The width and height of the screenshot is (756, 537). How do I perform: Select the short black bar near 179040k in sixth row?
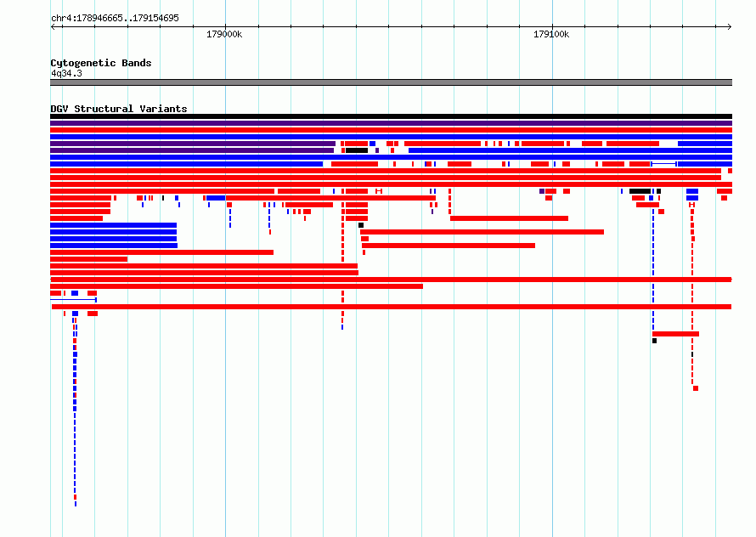pyautogui.click(x=357, y=150)
